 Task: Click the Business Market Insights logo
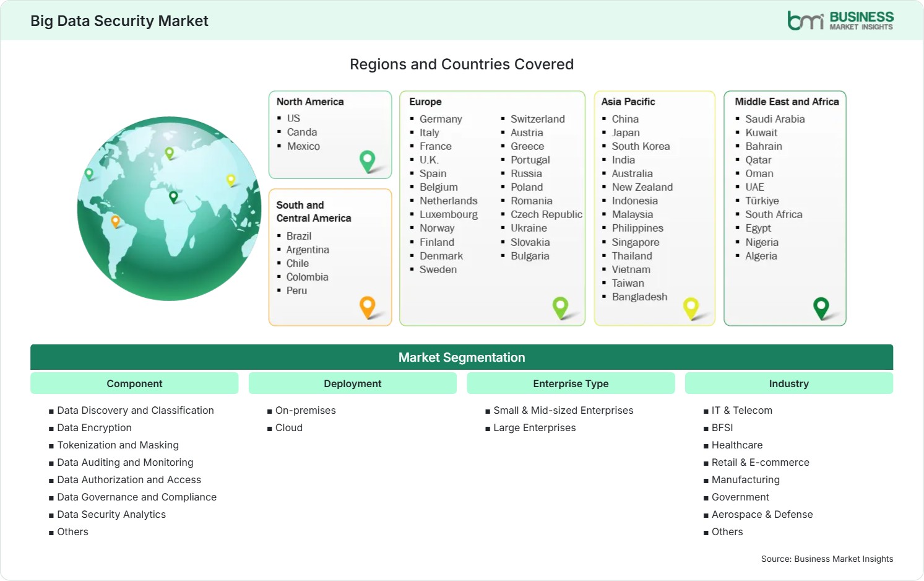pyautogui.click(x=840, y=20)
